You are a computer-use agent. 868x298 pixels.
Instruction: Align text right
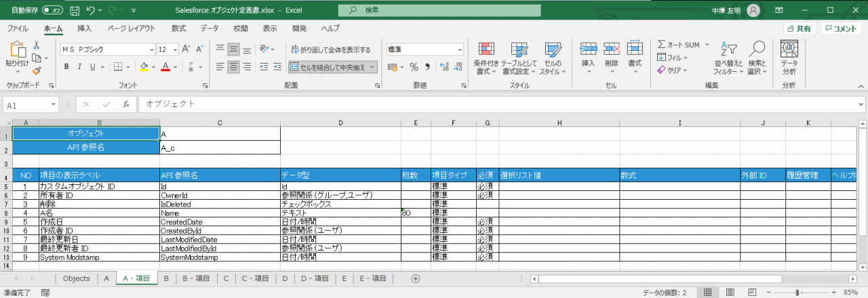coord(248,66)
